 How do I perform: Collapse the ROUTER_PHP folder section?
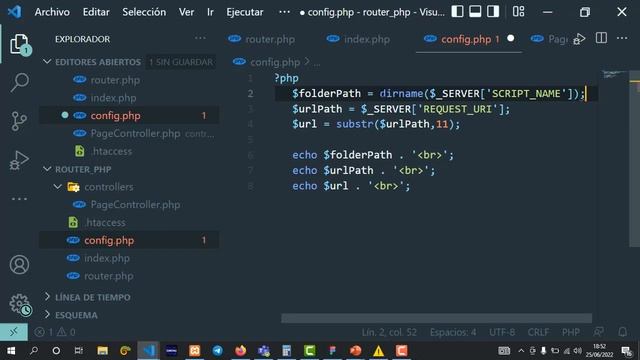pos(47,169)
